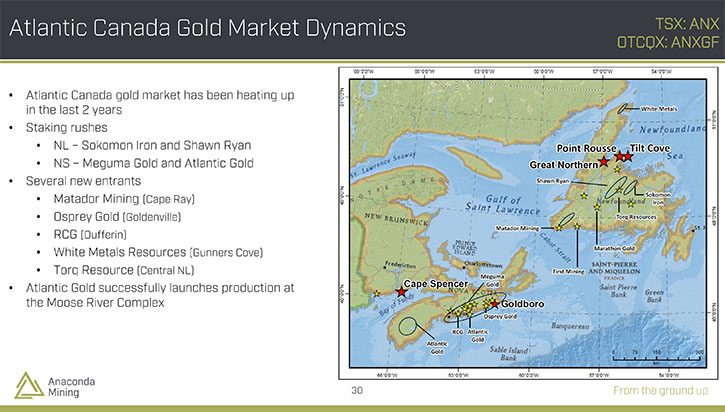Click the red star at Great Northern
The image size is (725, 412).
pyautogui.click(x=604, y=161)
